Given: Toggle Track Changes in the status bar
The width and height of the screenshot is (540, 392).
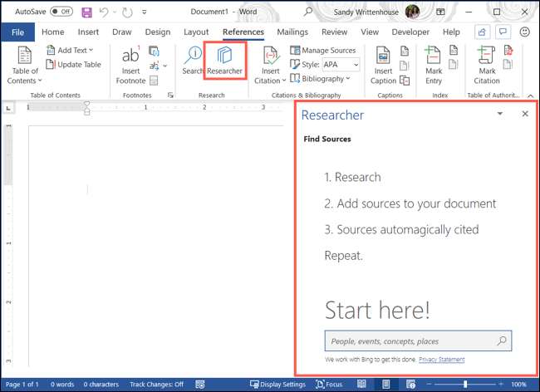Looking at the screenshot, I should click(156, 385).
